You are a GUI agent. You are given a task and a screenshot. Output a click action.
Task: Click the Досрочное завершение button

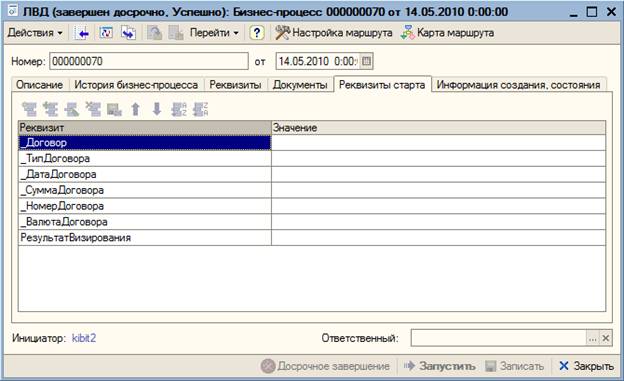(325, 366)
